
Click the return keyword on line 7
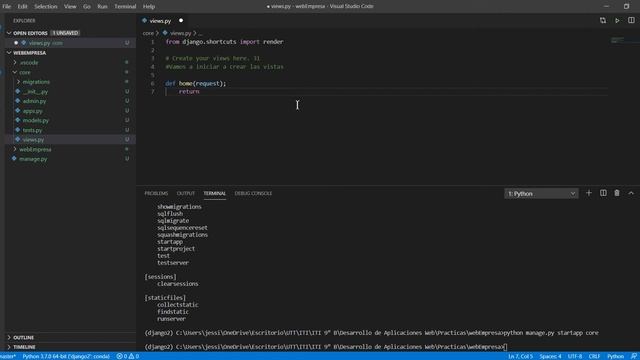click(x=189, y=91)
